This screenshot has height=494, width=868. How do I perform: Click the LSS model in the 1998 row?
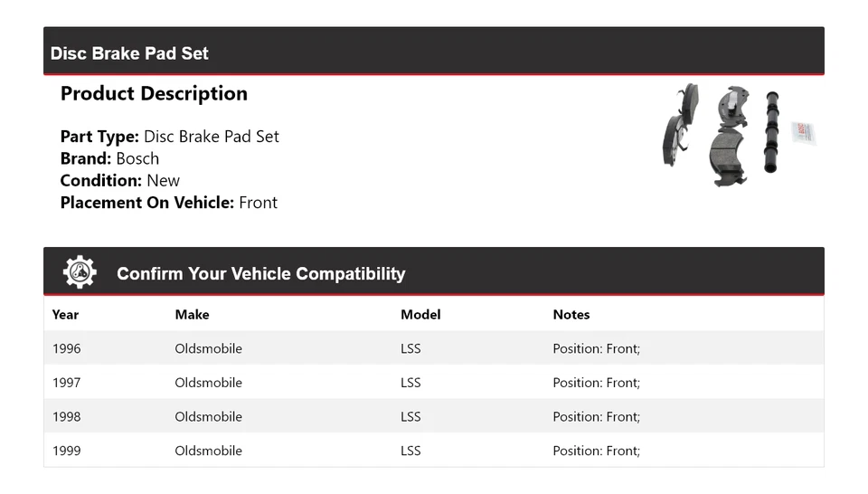pos(410,417)
